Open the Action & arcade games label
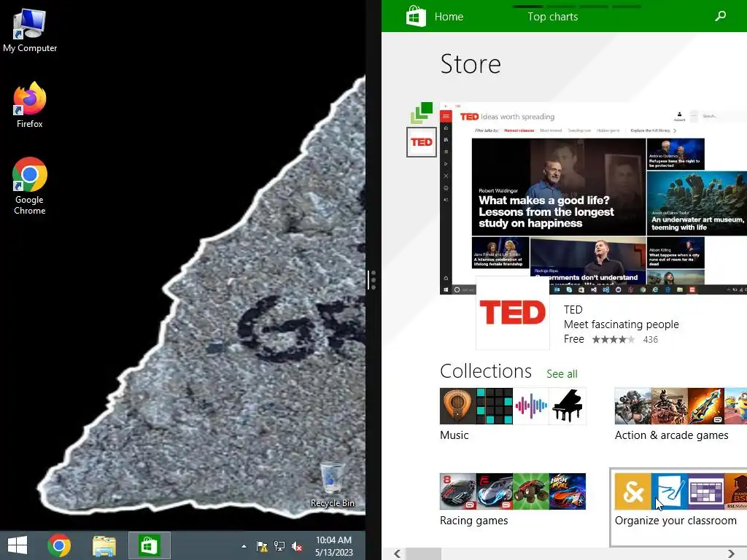Image resolution: width=747 pixels, height=560 pixels. tap(672, 435)
